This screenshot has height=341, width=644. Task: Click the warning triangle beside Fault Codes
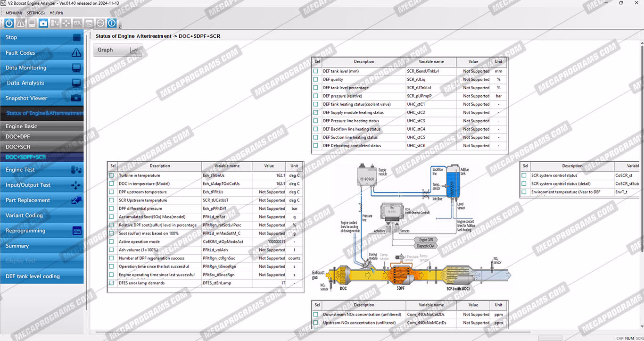(x=76, y=53)
